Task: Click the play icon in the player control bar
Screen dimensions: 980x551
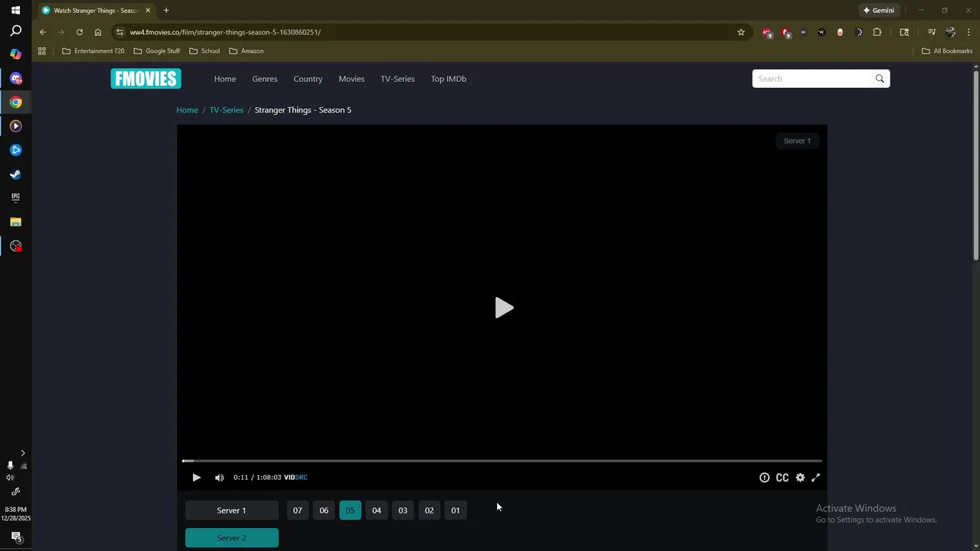Action: (x=196, y=478)
